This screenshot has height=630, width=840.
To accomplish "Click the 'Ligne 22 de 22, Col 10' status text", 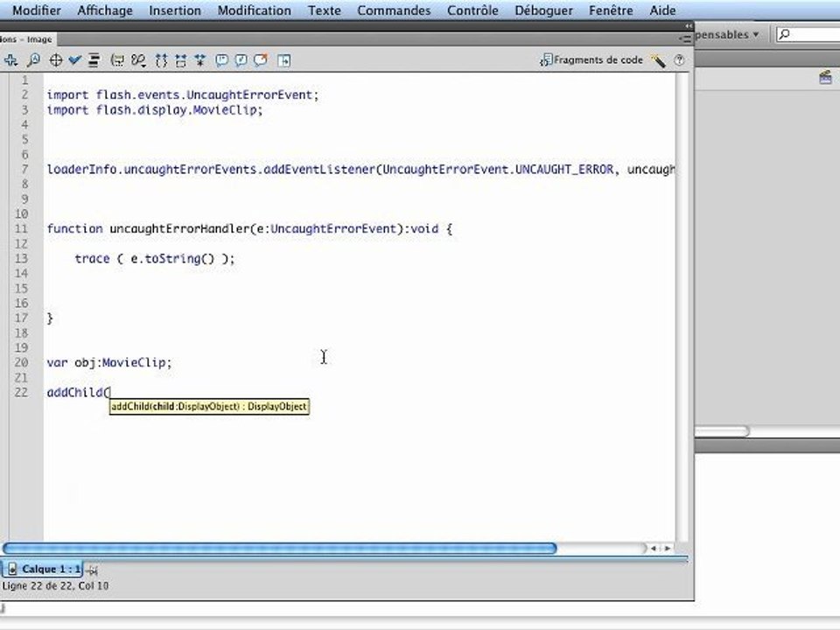I will click(x=55, y=586).
